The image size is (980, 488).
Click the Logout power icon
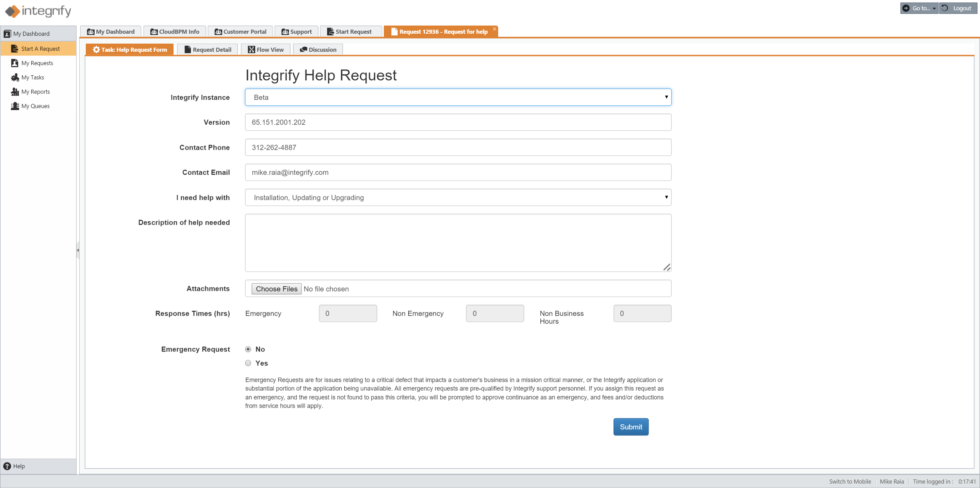(x=945, y=8)
